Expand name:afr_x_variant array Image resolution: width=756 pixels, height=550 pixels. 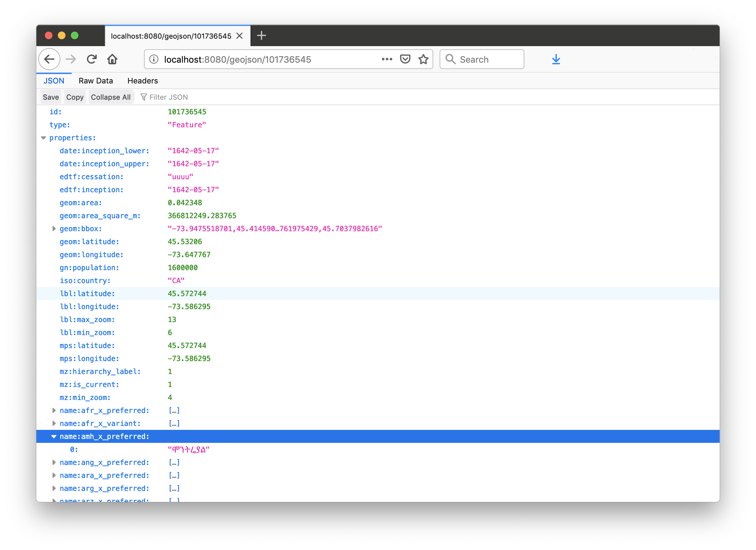pos(54,424)
